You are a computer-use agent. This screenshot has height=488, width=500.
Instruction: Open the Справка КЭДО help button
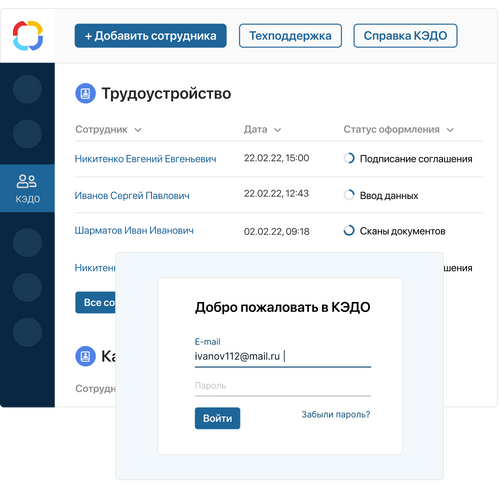(x=405, y=36)
